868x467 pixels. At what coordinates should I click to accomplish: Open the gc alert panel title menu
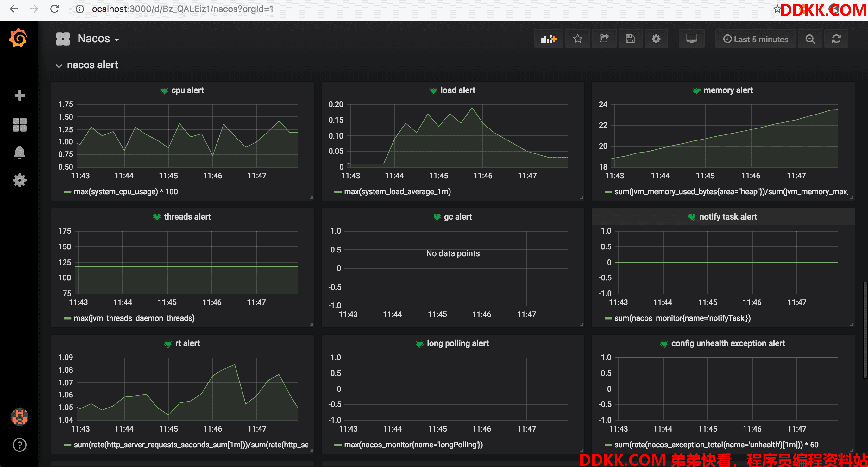pyautogui.click(x=458, y=217)
